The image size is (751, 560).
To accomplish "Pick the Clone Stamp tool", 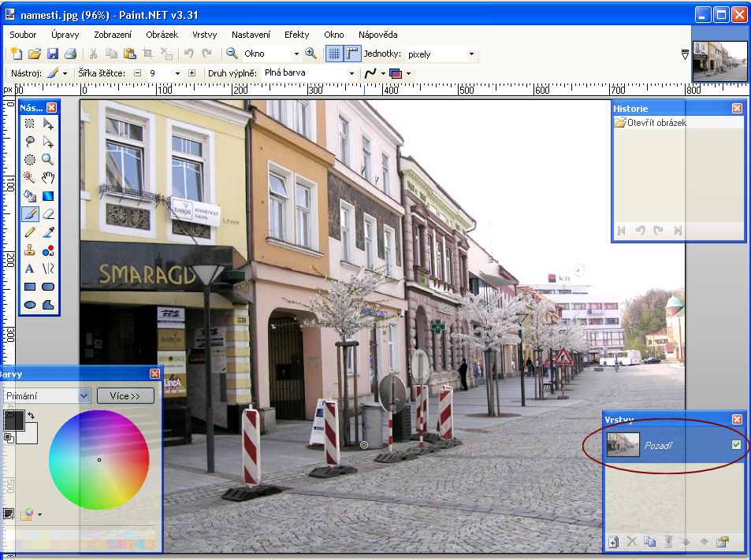I will click(x=29, y=250).
